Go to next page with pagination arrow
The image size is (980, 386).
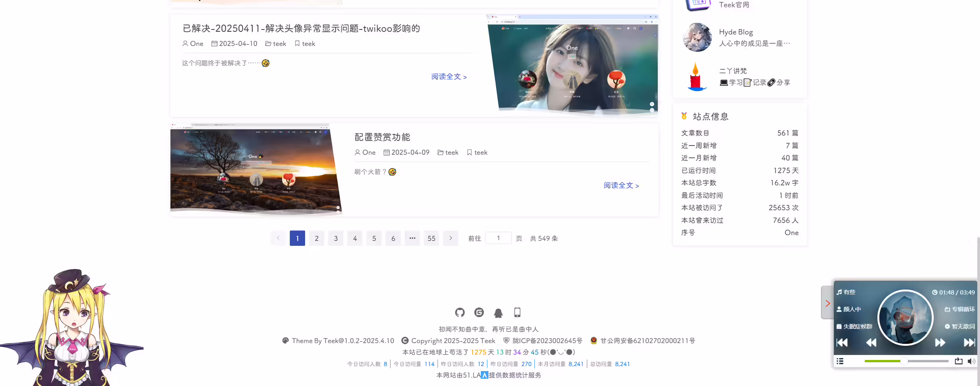[x=451, y=238]
